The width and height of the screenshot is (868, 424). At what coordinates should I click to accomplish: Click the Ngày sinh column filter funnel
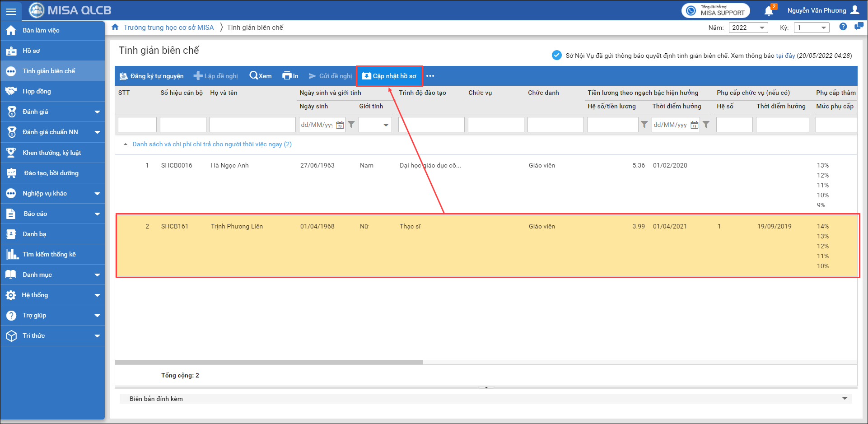tap(351, 125)
